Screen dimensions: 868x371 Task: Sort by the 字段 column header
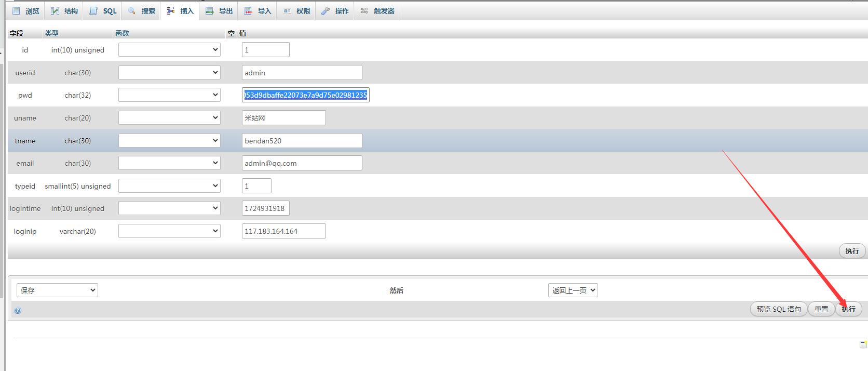(x=17, y=33)
